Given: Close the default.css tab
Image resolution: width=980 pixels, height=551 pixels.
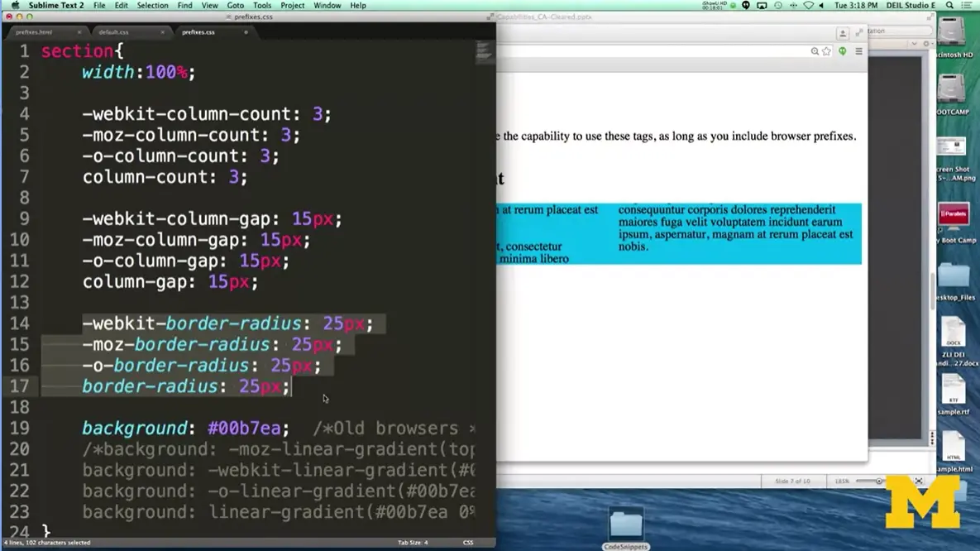Looking at the screenshot, I should point(162,32).
